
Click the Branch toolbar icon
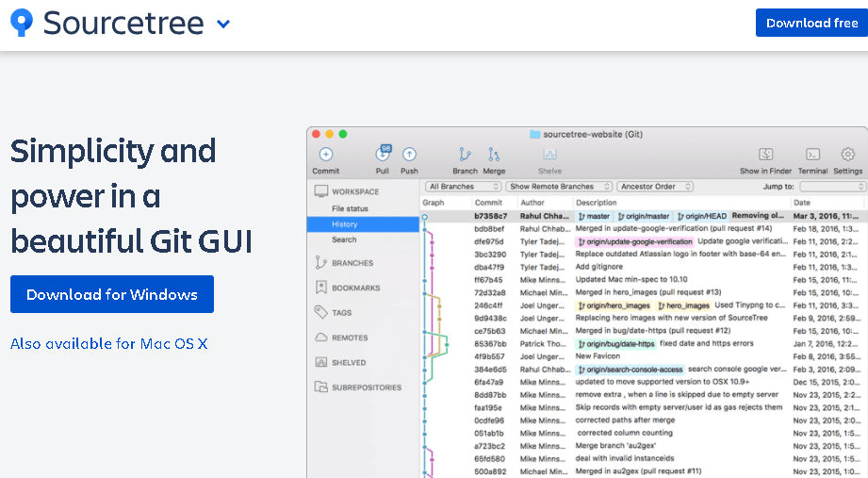465,155
